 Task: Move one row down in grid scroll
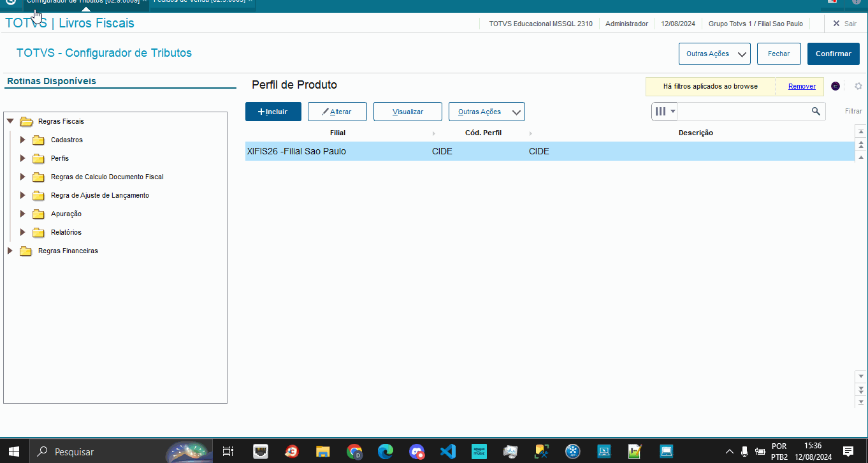coord(861,376)
